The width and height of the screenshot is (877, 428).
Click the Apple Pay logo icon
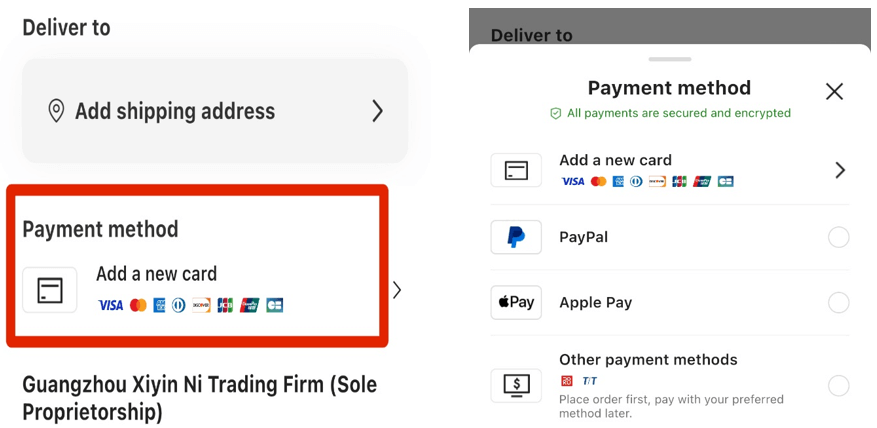(516, 302)
